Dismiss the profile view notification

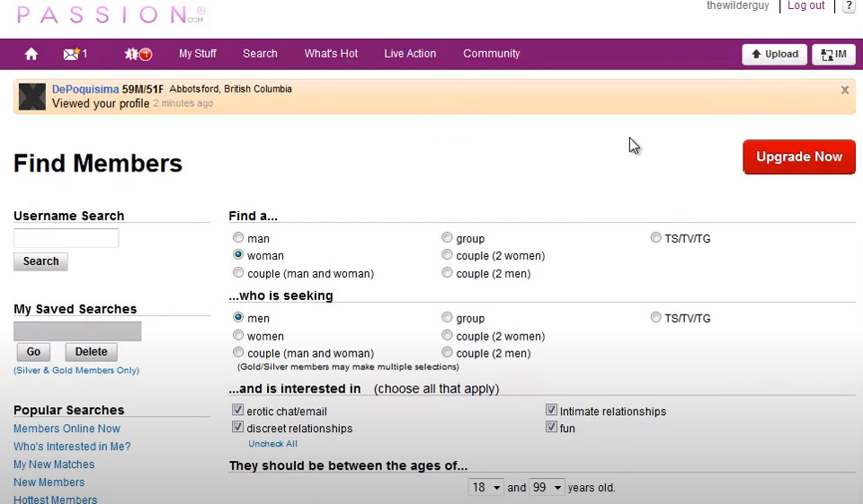[844, 90]
